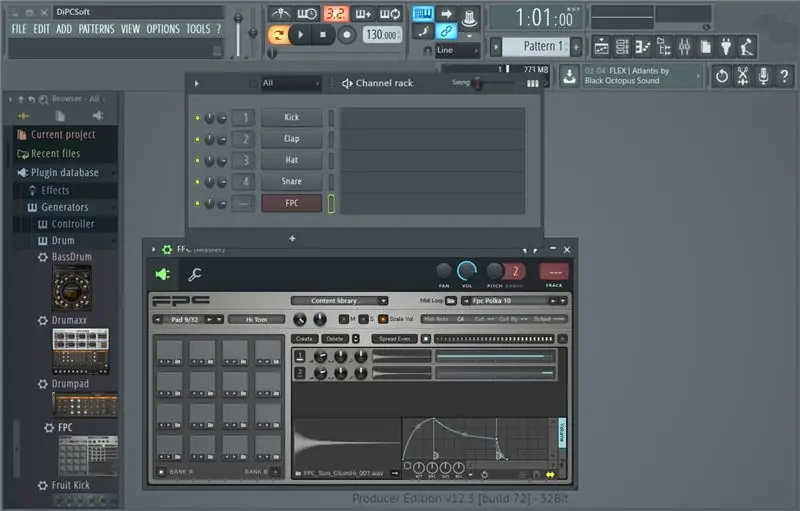Click the Kick channel button
The height and width of the screenshot is (511, 800).
coord(291,117)
